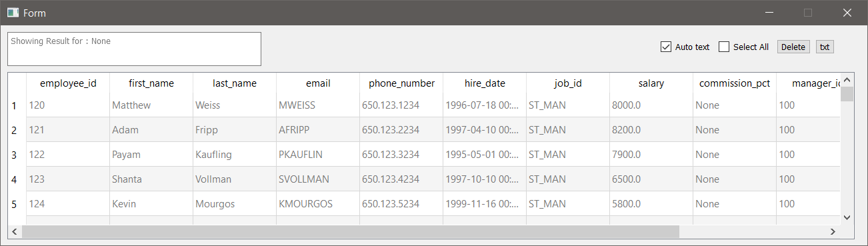Click the MWEISS email cell

click(318, 105)
